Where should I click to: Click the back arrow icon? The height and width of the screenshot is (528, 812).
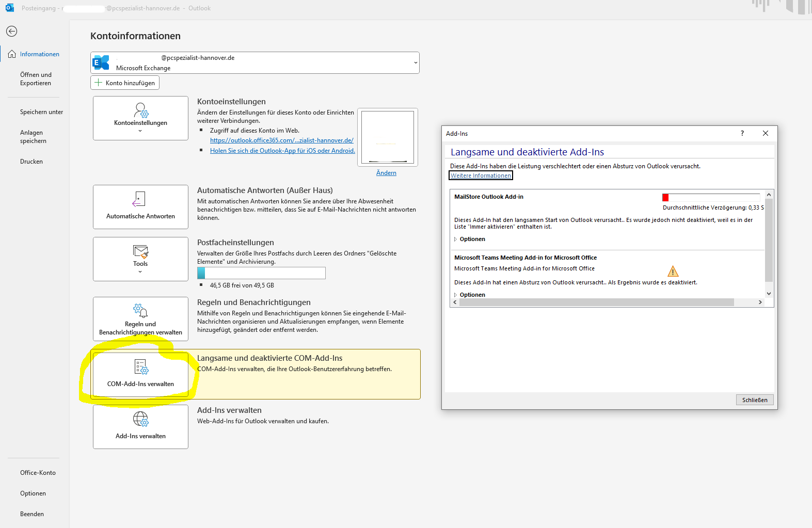(x=11, y=31)
